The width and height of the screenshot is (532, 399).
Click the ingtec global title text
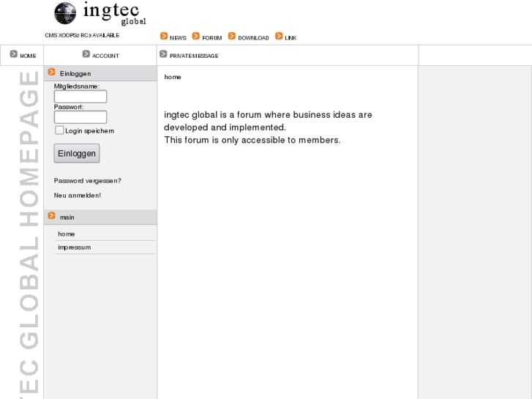coord(114,14)
